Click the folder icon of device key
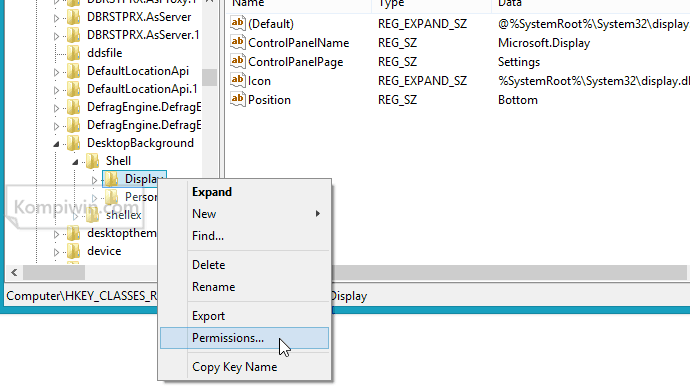 [73, 251]
